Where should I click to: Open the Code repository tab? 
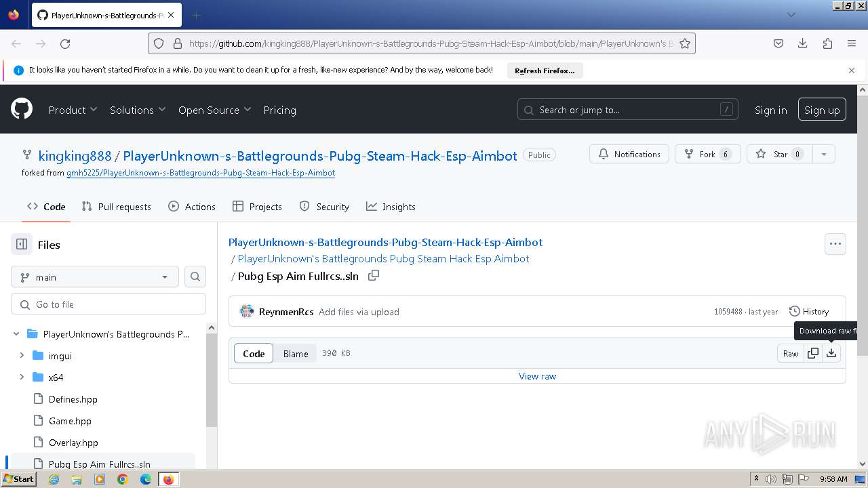click(46, 207)
